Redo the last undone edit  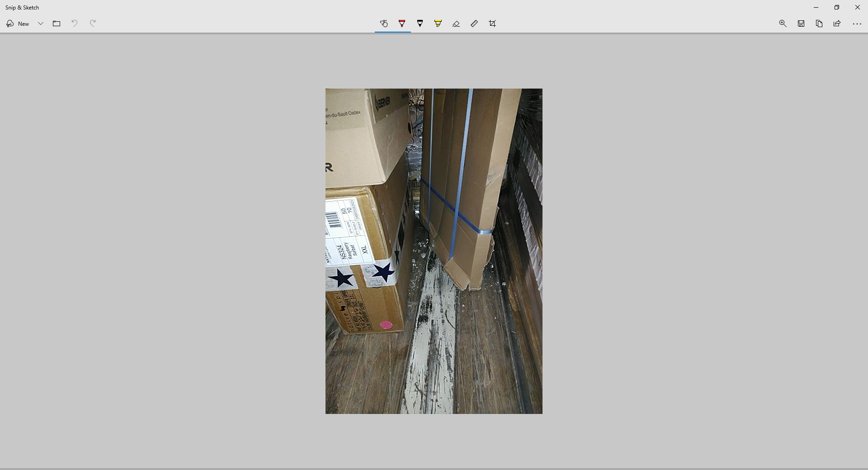click(x=93, y=23)
